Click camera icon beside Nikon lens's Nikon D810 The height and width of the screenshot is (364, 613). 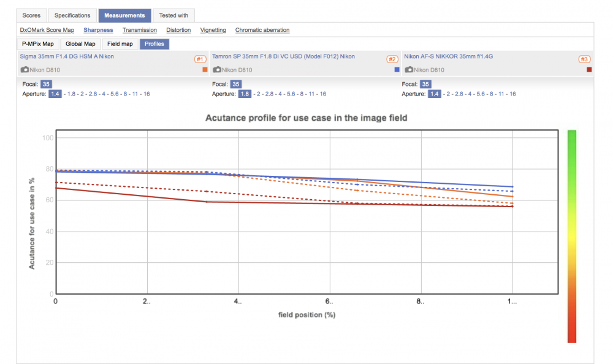409,70
